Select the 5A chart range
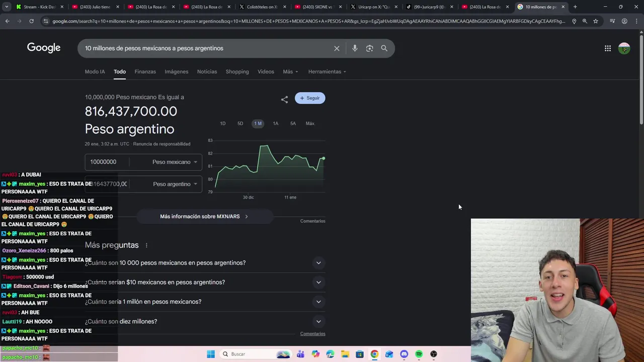The image size is (644, 362). click(x=293, y=124)
